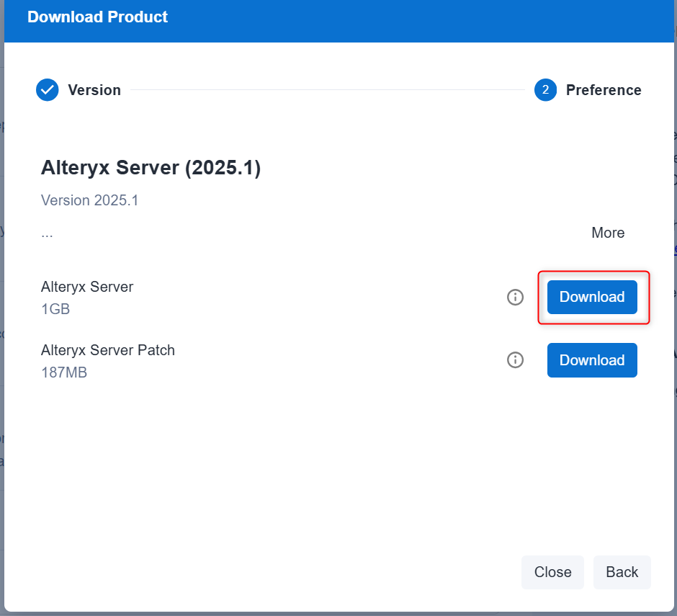Viewport: 677px width, 616px height.
Task: Click the Alteryx Server (2025.1) heading
Action: click(x=151, y=168)
